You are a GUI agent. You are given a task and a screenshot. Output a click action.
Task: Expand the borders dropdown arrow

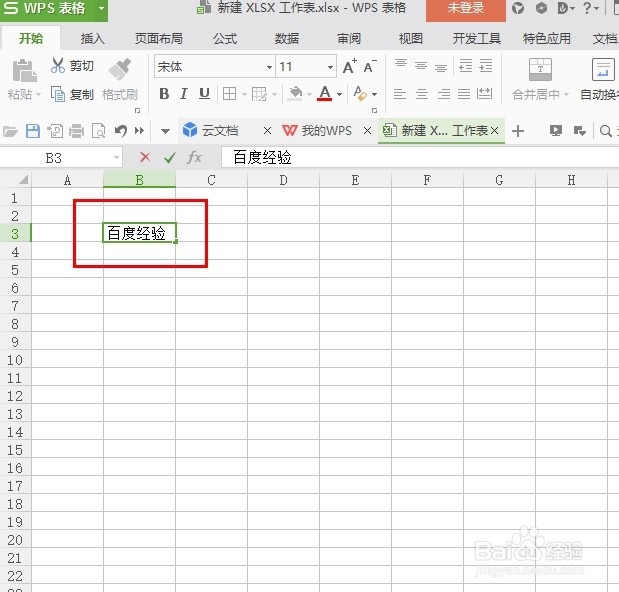[244, 94]
